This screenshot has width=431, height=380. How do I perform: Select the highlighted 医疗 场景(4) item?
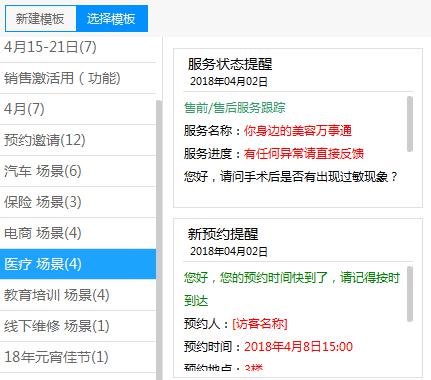point(78,264)
